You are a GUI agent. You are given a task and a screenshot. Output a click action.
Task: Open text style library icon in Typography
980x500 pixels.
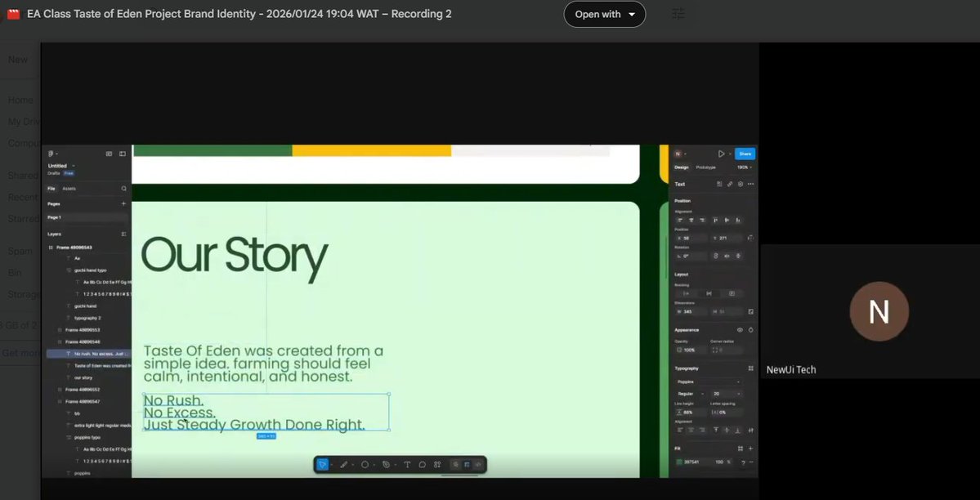750,368
